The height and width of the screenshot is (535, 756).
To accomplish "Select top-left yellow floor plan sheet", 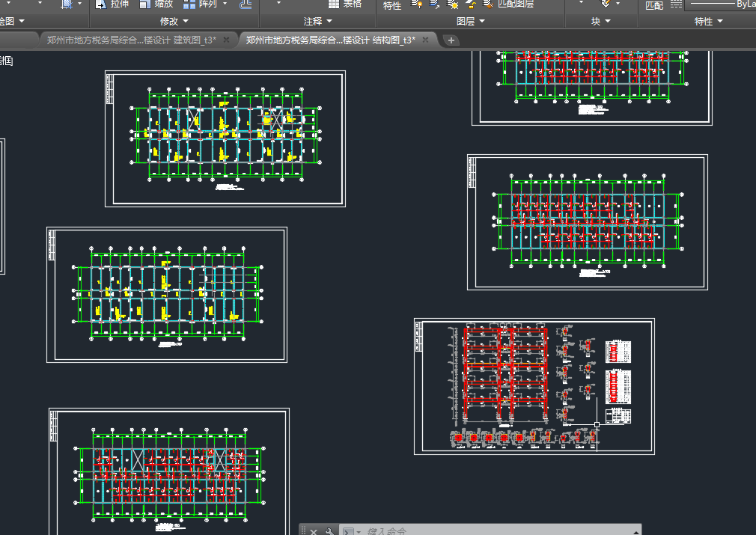I will click(x=225, y=139).
